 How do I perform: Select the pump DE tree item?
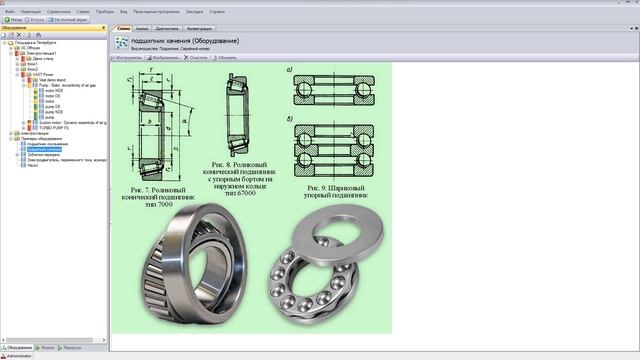click(53, 107)
